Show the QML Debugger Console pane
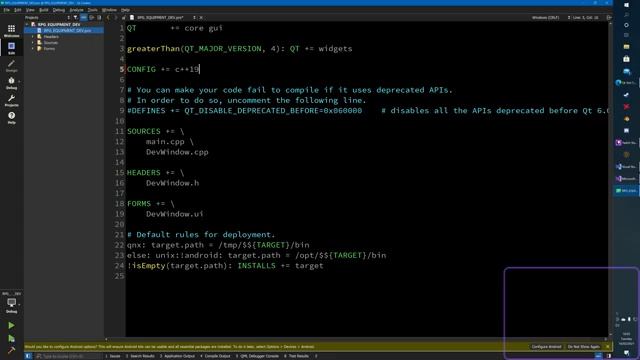Screen dimensions: 640x360 pos(257,356)
